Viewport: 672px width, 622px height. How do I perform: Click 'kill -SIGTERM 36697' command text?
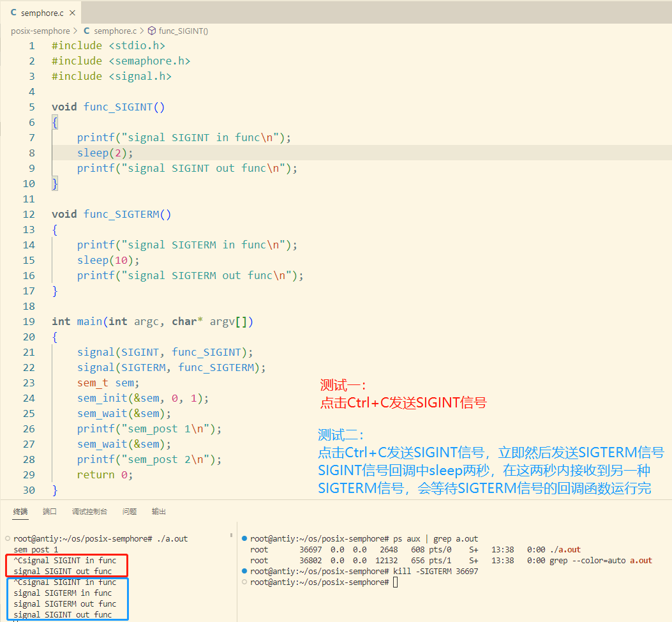(435, 572)
